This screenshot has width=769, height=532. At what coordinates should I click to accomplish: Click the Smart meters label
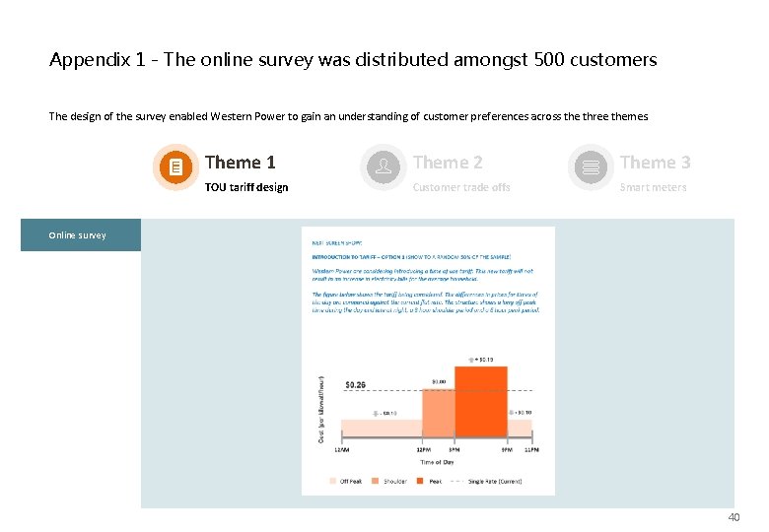(654, 187)
